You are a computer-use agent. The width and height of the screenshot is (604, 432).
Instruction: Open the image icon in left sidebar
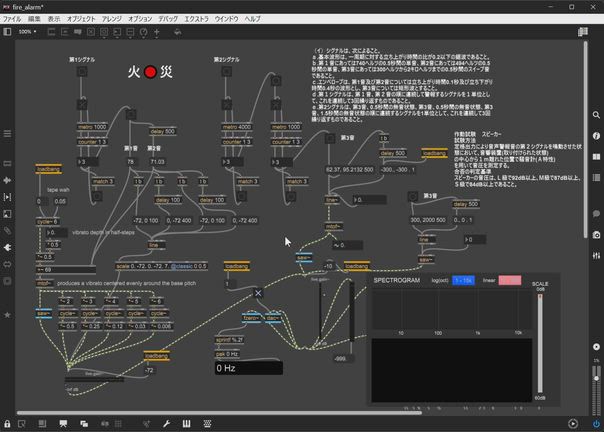click(7, 214)
